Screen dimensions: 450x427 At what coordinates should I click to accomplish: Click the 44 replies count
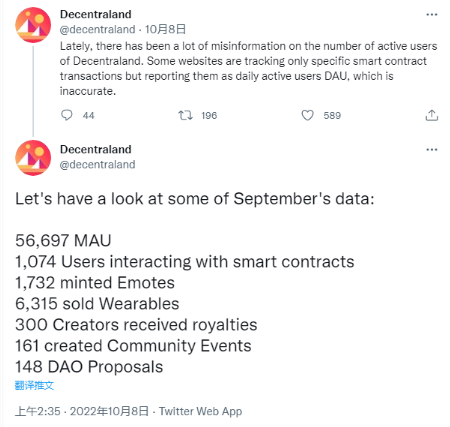88,116
